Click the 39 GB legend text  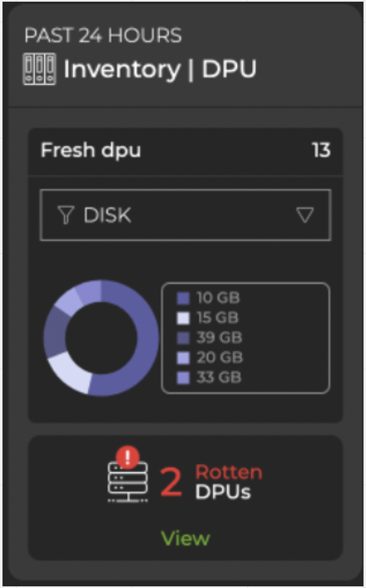(220, 338)
